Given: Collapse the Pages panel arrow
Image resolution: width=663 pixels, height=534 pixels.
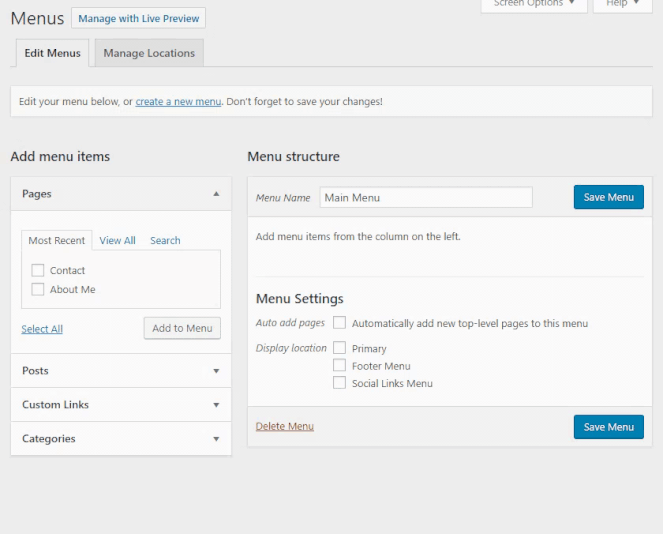Looking at the screenshot, I should point(216,194).
